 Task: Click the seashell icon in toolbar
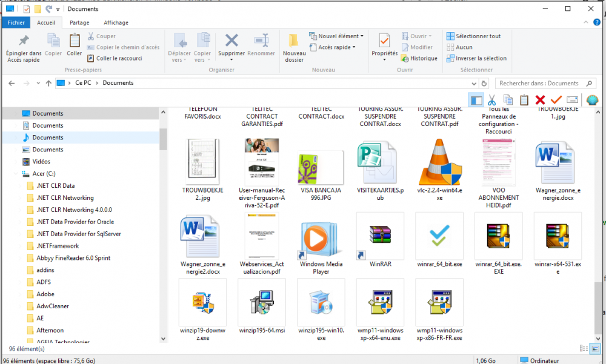pos(592,100)
